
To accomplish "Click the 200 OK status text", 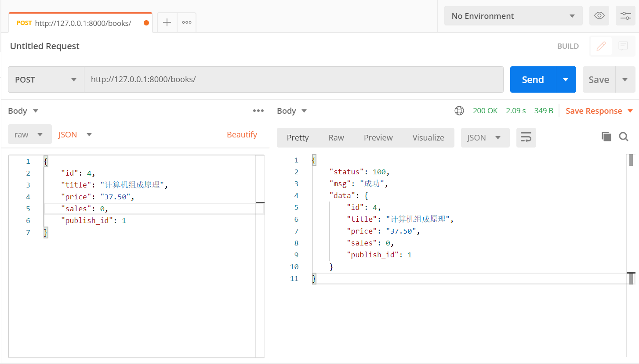I will coord(485,111).
